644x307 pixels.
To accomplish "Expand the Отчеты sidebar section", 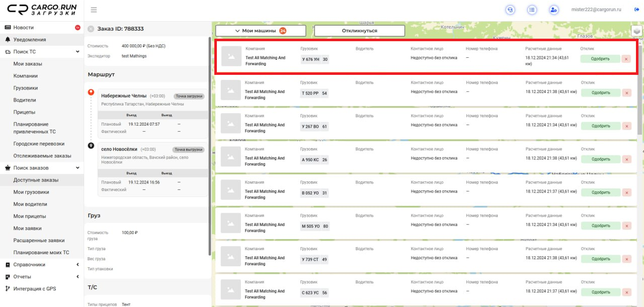I will 77,277.
